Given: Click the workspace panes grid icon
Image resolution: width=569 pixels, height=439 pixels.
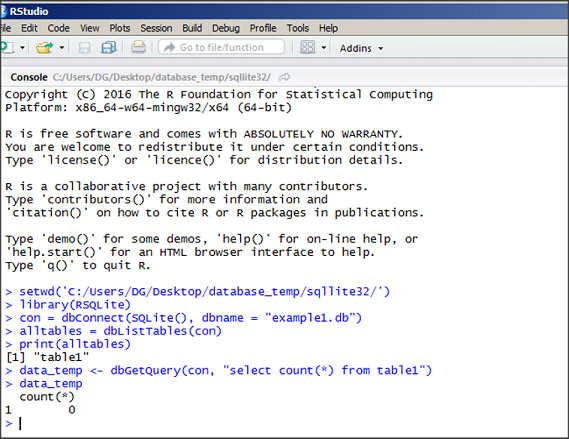Looking at the screenshot, I should (307, 47).
